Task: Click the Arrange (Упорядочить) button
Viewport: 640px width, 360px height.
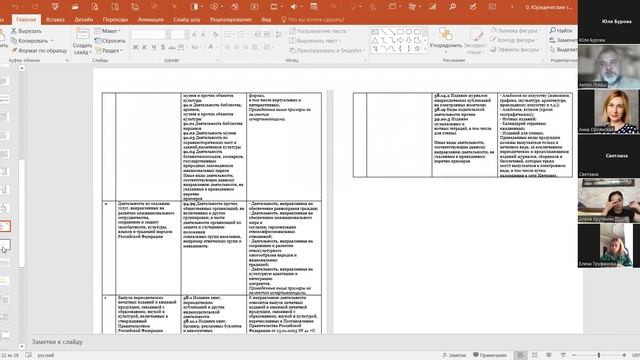Action: pos(446,40)
